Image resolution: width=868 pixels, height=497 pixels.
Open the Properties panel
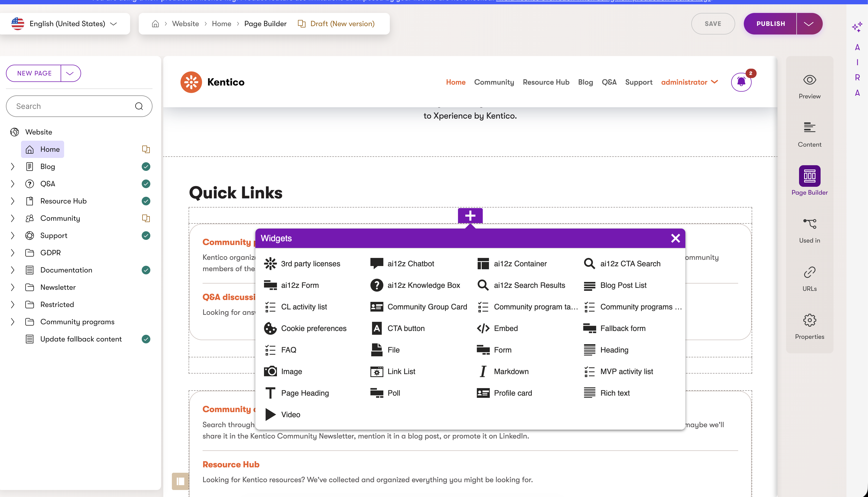809,320
